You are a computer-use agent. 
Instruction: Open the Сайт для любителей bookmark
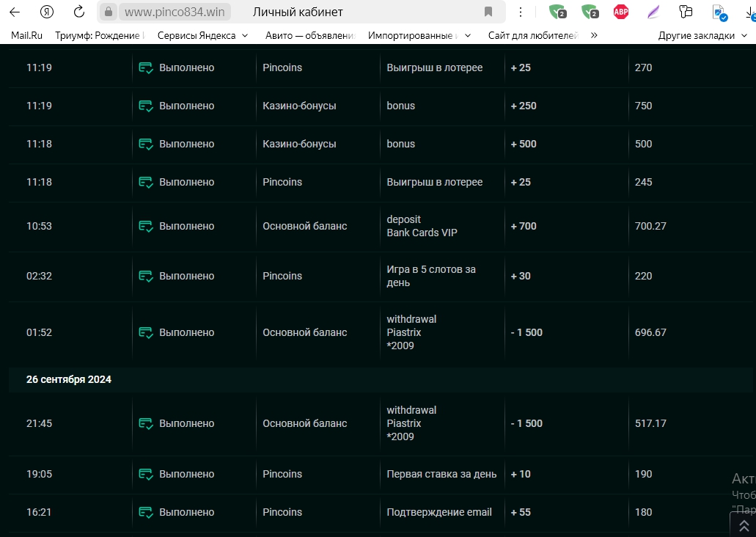(533, 35)
